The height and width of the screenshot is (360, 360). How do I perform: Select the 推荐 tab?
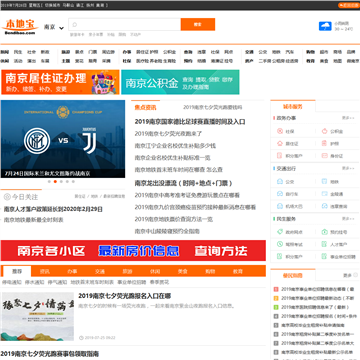pyautogui.click(x=17, y=271)
